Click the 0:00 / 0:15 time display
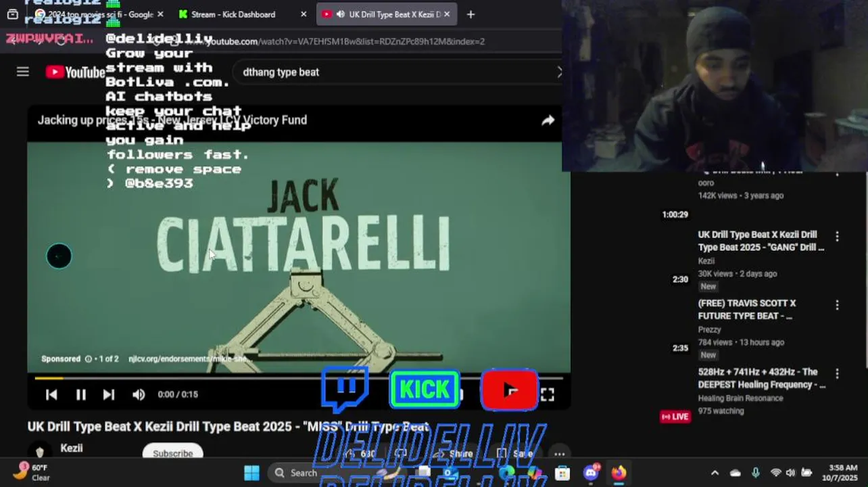868x487 pixels. tap(178, 394)
